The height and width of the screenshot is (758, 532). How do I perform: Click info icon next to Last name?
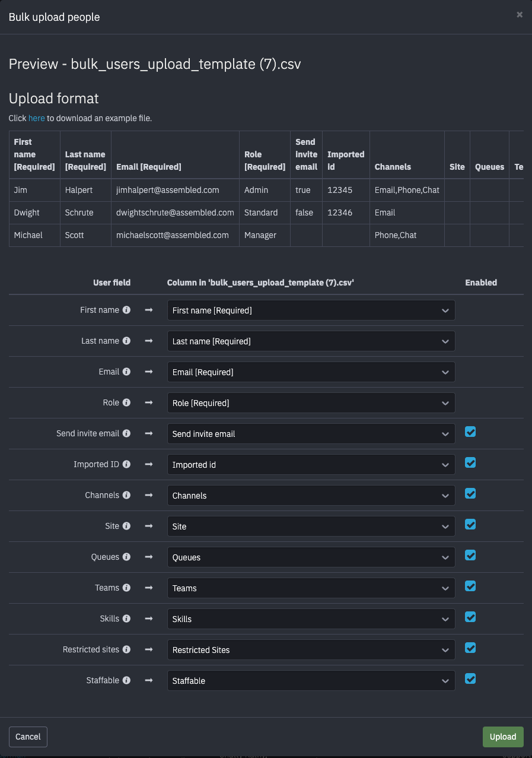pos(126,341)
